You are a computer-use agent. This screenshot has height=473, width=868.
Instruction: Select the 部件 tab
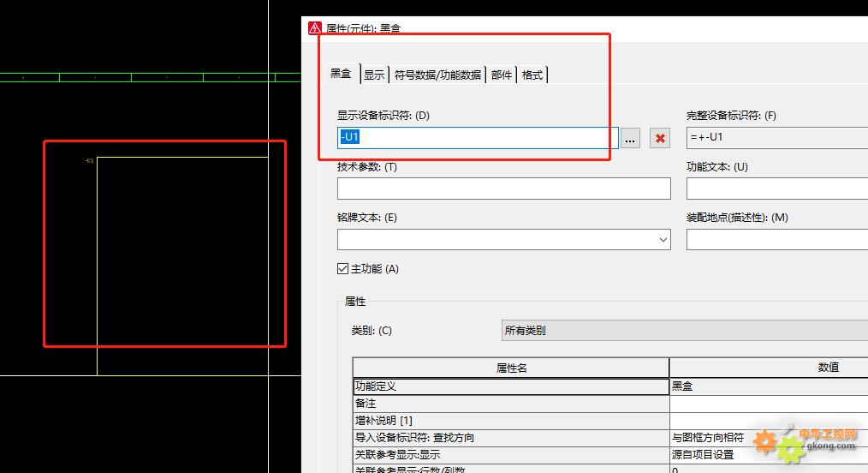coord(501,75)
